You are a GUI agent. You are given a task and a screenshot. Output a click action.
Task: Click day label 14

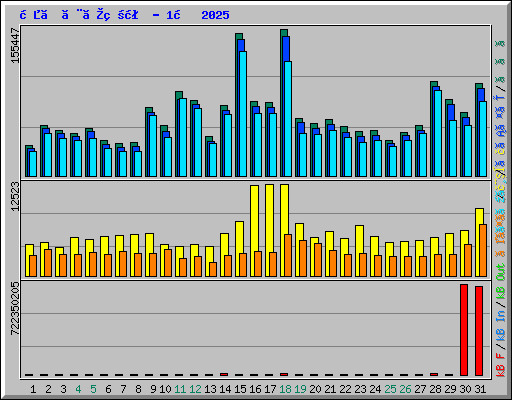225,389
